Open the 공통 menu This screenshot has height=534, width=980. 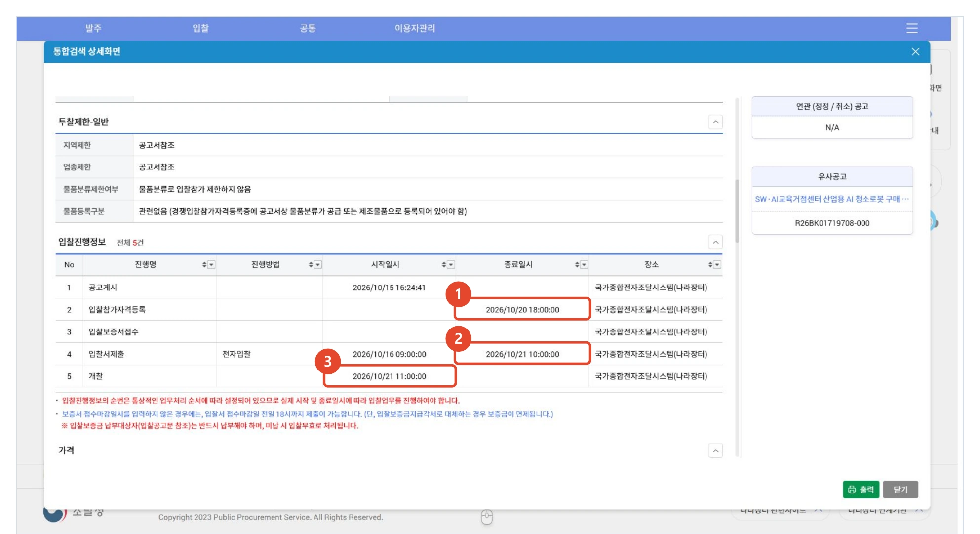308,28
